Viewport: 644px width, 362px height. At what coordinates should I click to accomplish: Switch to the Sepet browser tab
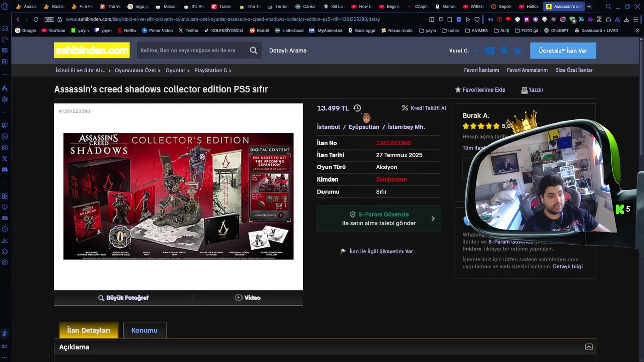point(501,7)
